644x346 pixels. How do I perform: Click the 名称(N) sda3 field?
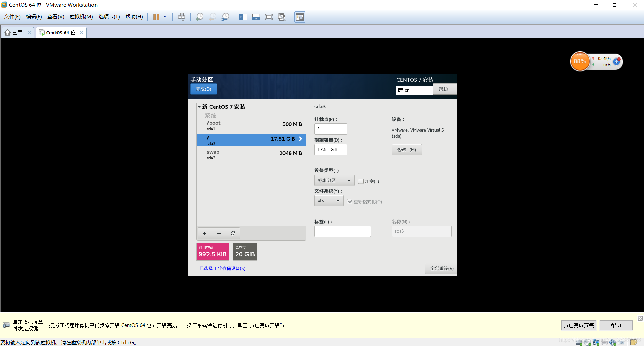(421, 231)
